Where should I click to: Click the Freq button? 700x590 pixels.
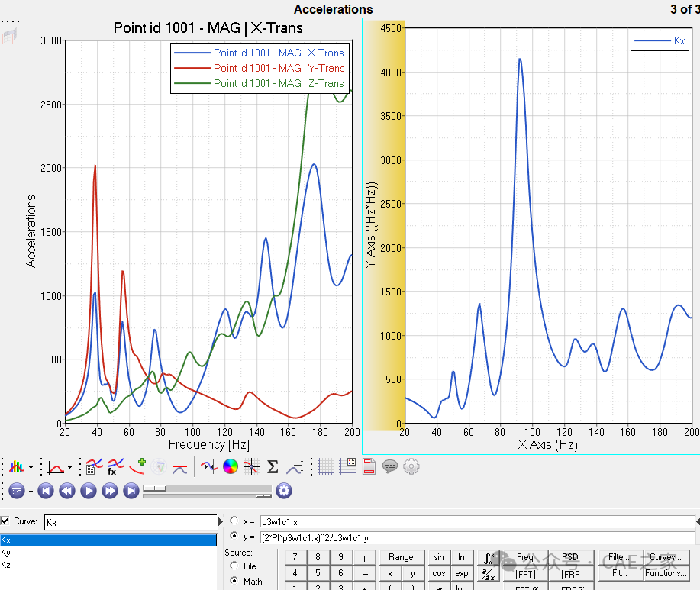(525, 557)
